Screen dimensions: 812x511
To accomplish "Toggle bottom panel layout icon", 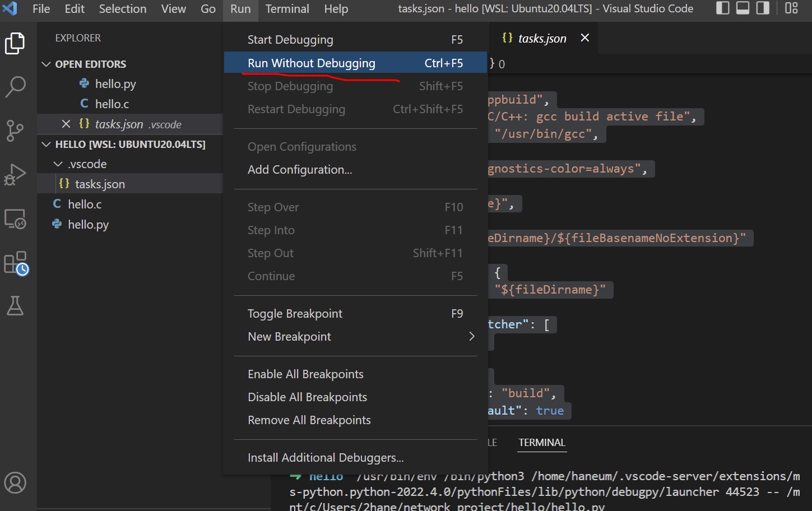I will click(x=743, y=8).
